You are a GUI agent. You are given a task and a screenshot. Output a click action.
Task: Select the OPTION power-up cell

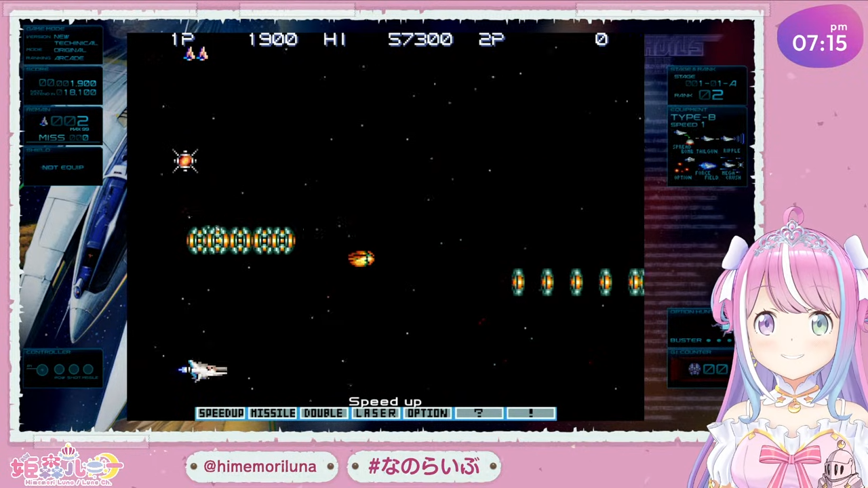(427, 413)
